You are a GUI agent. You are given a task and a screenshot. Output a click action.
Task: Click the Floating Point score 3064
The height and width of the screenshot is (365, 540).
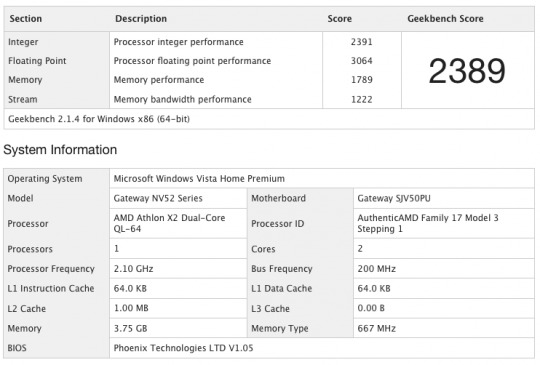click(x=362, y=61)
